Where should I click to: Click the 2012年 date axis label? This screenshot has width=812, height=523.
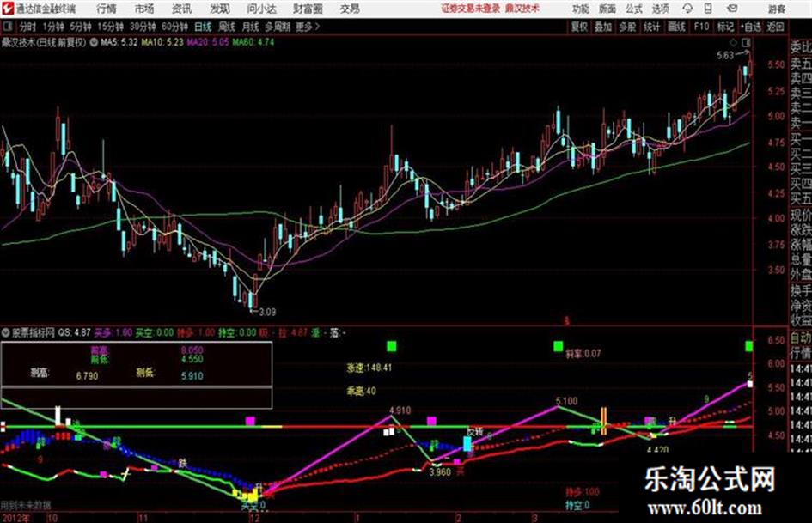[15, 518]
